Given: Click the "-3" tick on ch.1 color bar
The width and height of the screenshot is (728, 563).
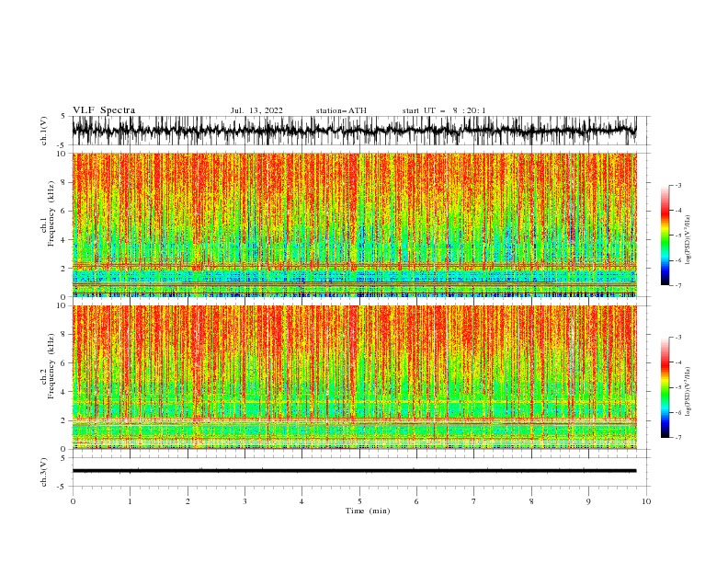Looking at the screenshot, I should pos(677,185).
